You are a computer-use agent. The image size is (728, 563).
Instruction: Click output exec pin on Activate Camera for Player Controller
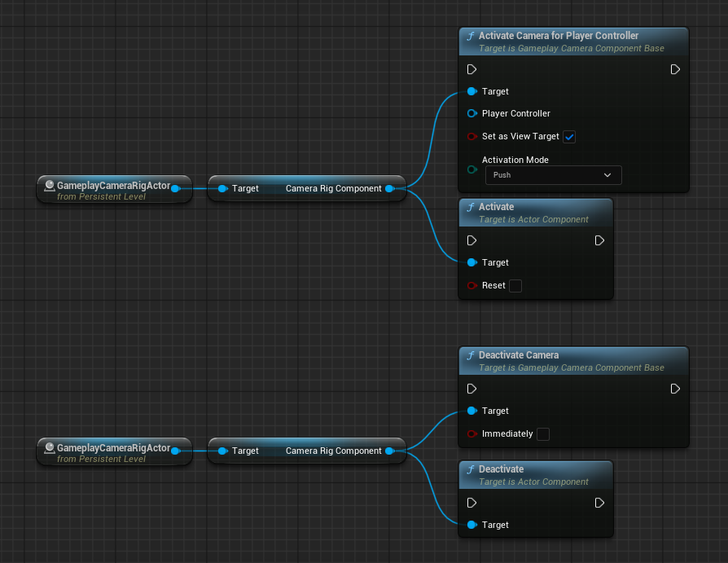click(675, 69)
